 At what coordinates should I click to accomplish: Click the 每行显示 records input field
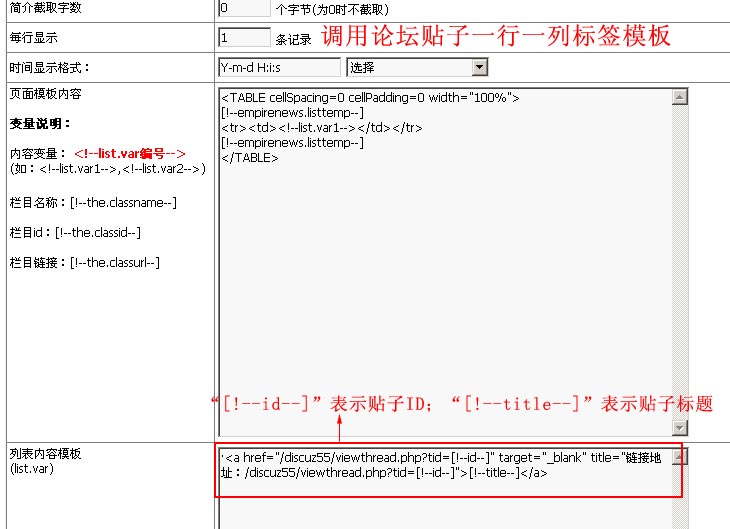pos(243,38)
